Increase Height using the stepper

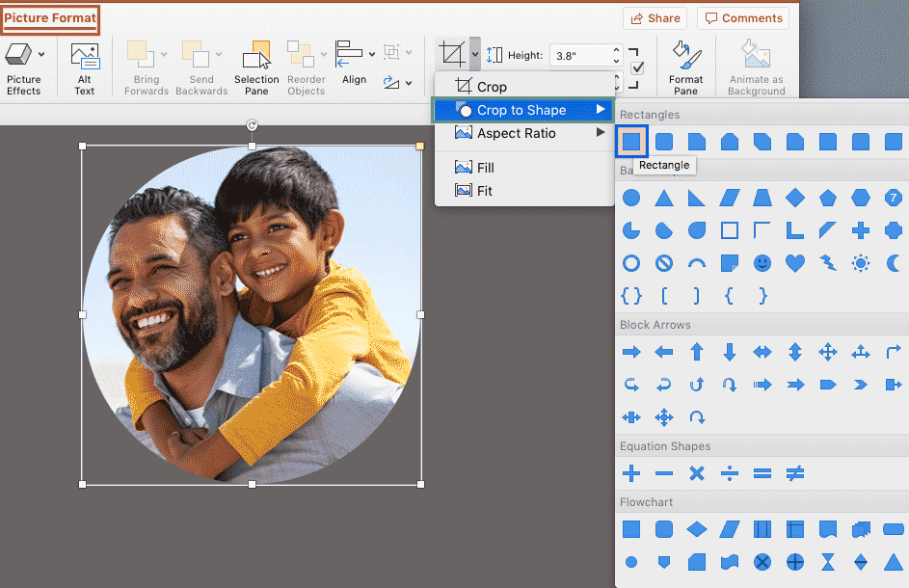tap(616, 49)
